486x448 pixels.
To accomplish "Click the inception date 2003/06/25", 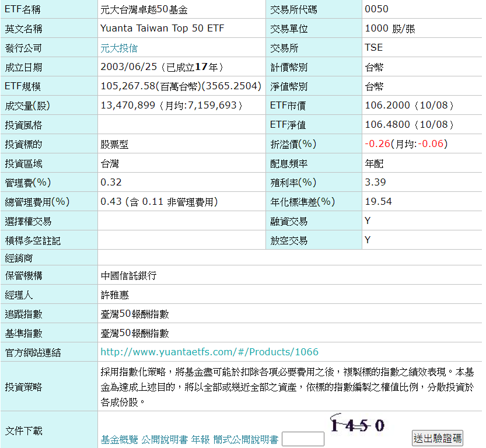I will [x=128, y=67].
